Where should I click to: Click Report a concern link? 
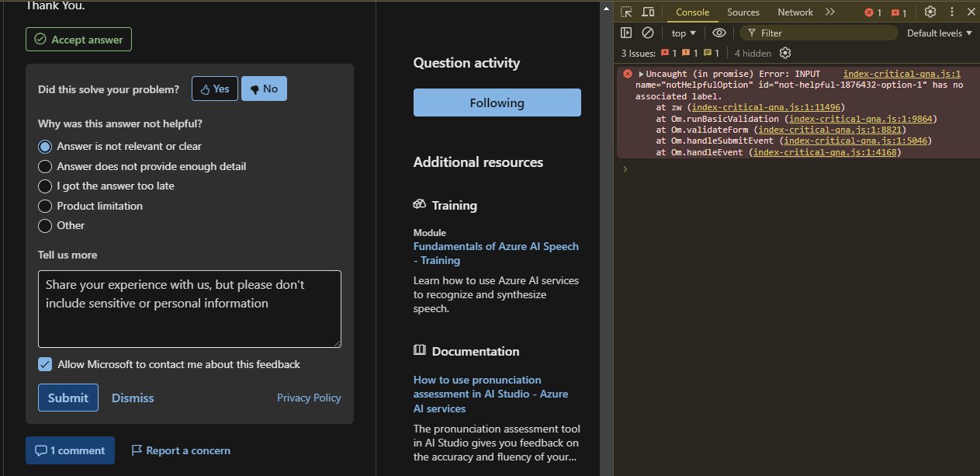click(x=181, y=450)
